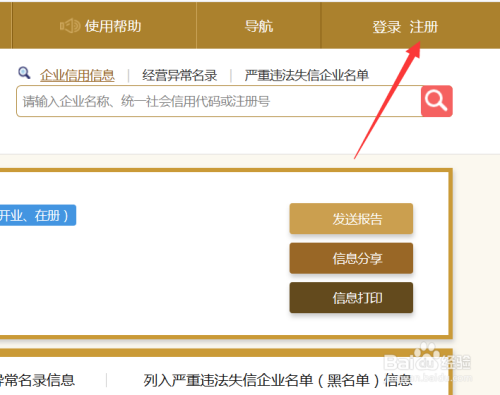Open the 使用帮助 help page
Viewport: 500px width, 395px height.
pyautogui.click(x=113, y=26)
